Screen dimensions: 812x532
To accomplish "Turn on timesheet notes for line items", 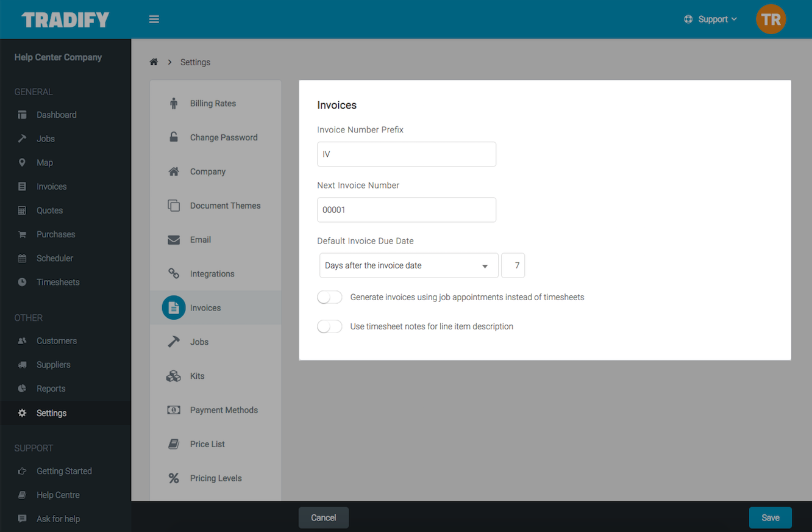I will pos(329,326).
